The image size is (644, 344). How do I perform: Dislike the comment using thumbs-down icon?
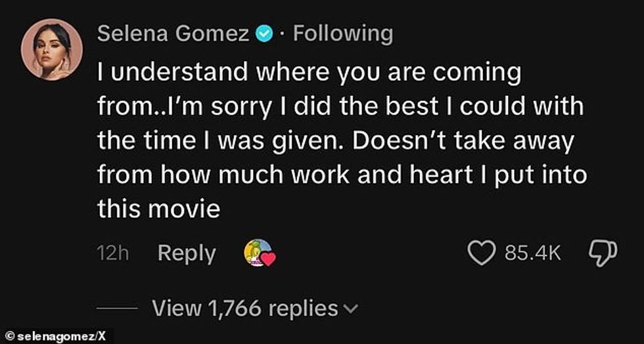point(603,253)
